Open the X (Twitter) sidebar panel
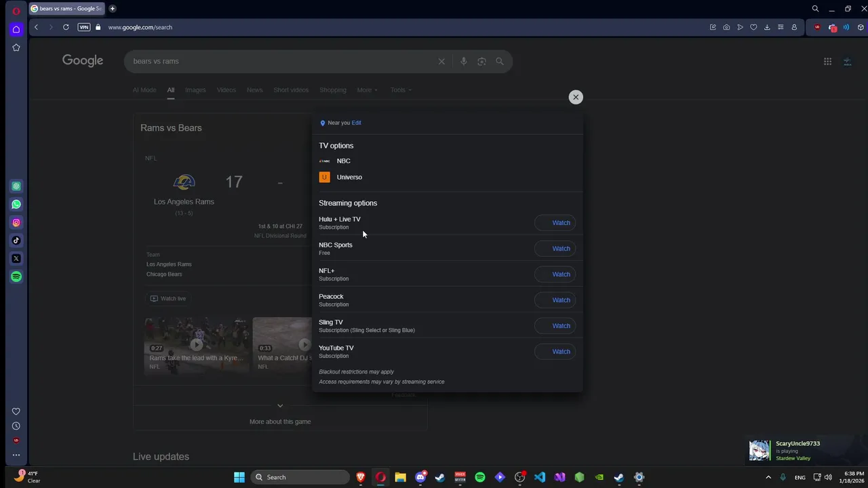Image resolution: width=868 pixels, height=488 pixels. [16, 258]
